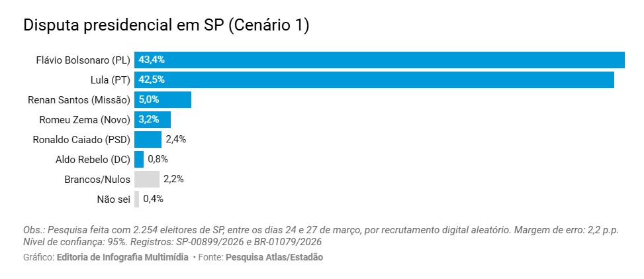
Task: Select the Aldo Rebelo (DC) bar
Action: [x=139, y=159]
